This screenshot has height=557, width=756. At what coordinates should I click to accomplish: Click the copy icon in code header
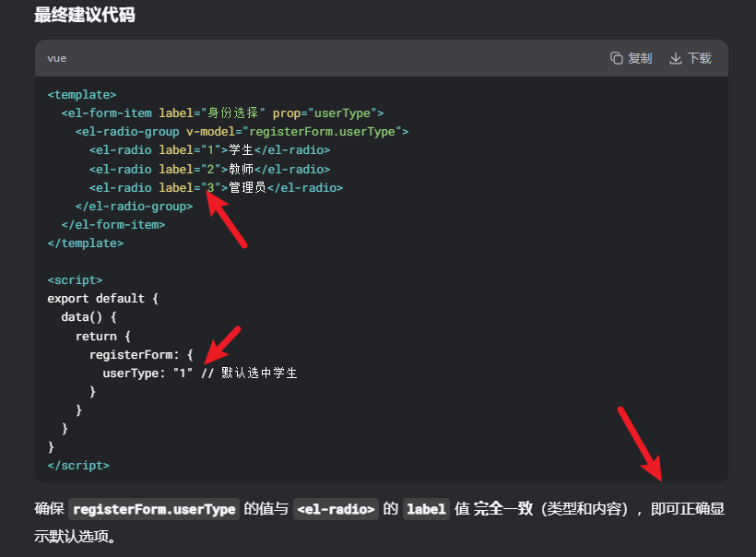616,58
